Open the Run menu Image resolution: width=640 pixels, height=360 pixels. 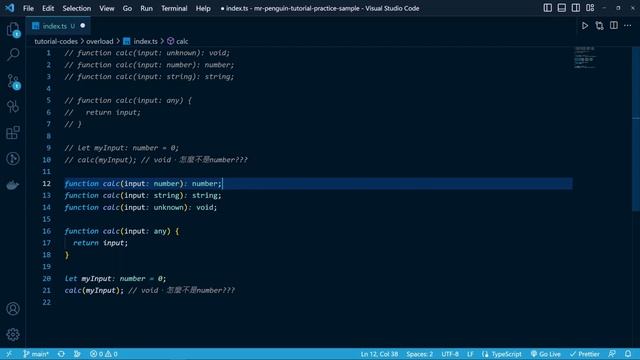click(146, 8)
